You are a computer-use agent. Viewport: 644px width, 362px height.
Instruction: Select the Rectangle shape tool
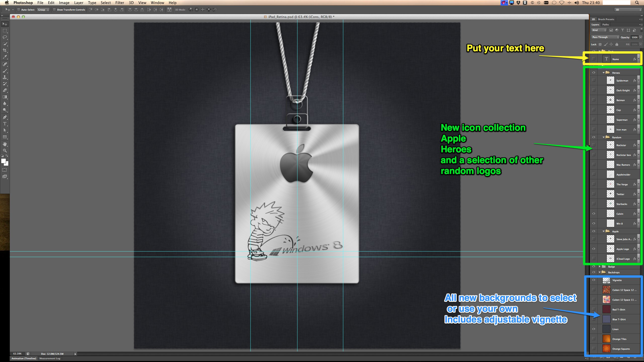pos(5,137)
